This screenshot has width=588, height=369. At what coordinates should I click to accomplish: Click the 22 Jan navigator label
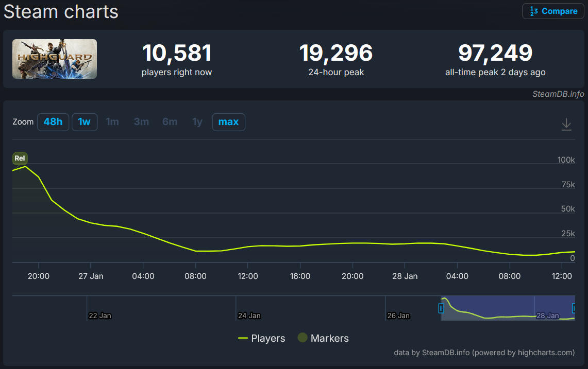[100, 316]
